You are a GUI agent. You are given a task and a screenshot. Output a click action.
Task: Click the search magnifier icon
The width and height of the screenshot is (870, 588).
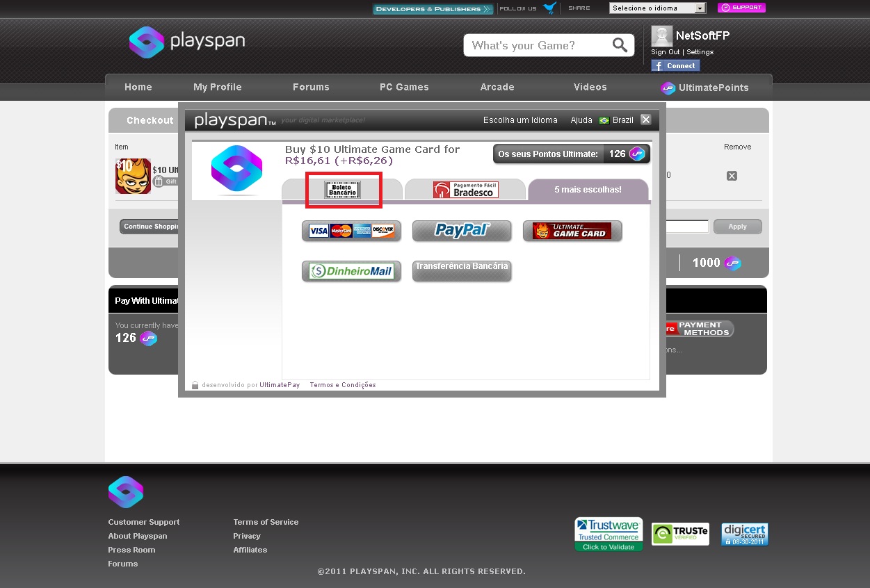(x=620, y=45)
